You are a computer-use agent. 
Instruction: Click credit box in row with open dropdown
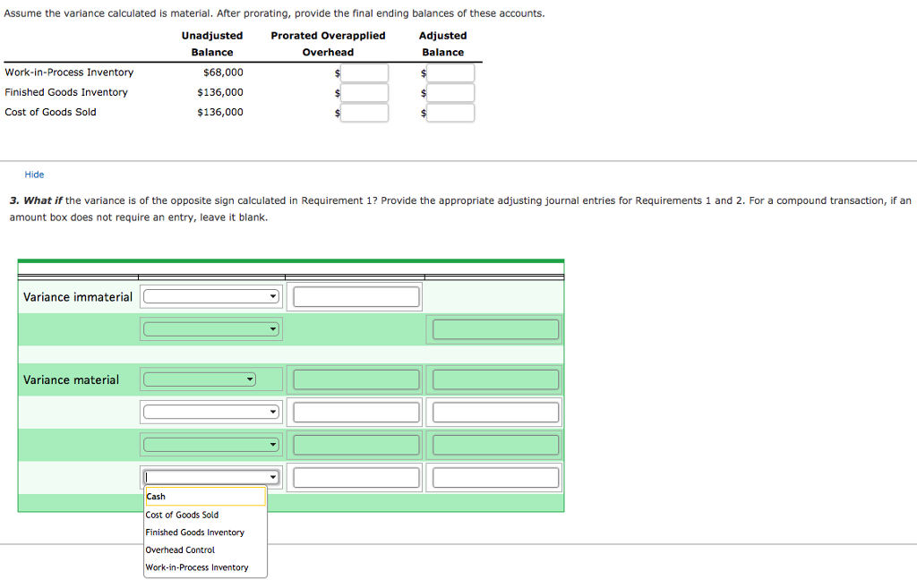[495, 478]
